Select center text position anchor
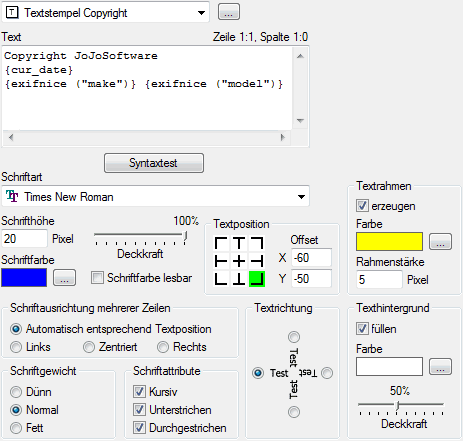 [x=239, y=261]
